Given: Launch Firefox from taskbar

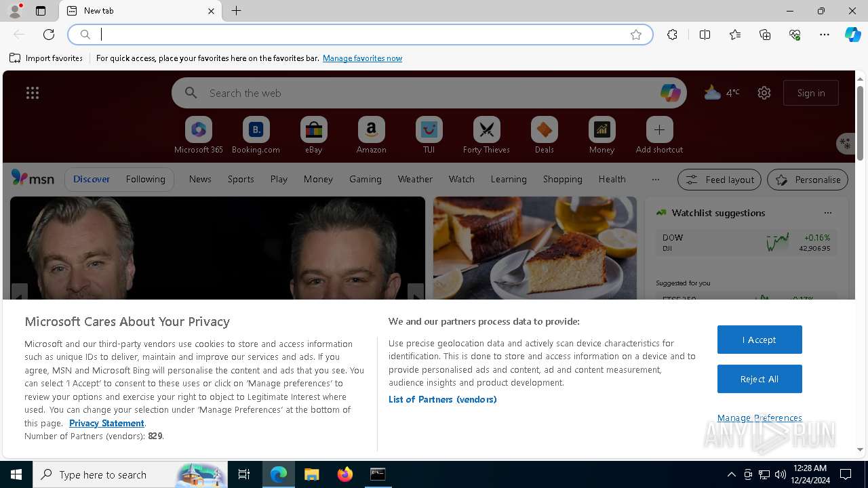Looking at the screenshot, I should point(344,474).
